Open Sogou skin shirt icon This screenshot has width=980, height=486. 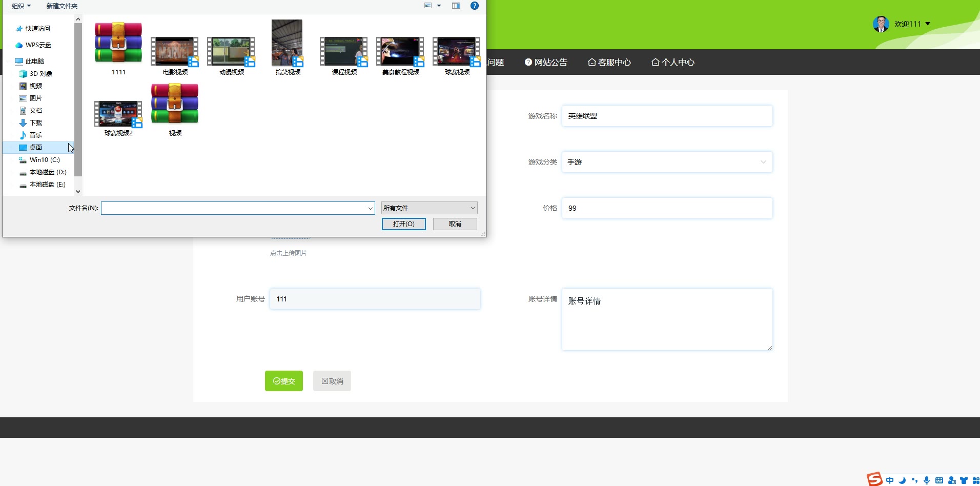(964, 480)
